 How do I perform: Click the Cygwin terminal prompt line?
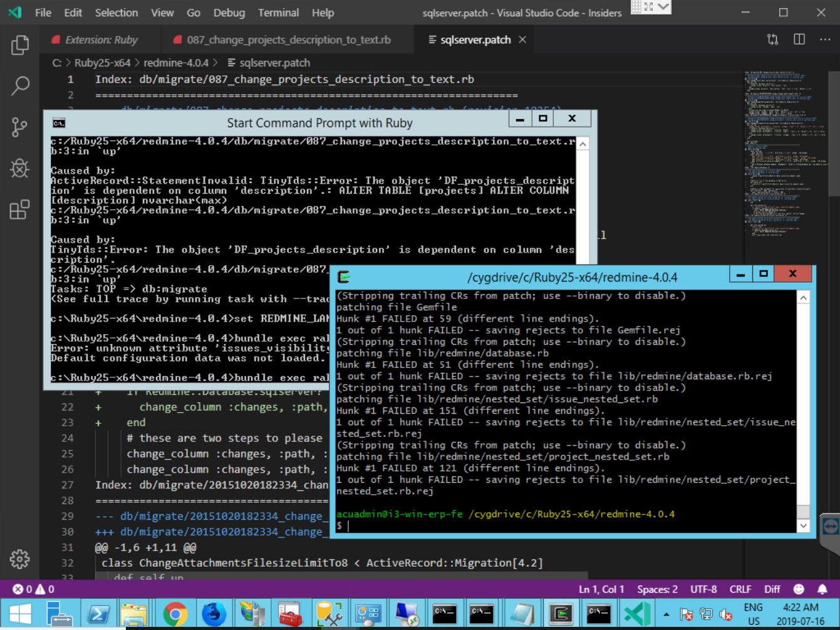pos(567,525)
